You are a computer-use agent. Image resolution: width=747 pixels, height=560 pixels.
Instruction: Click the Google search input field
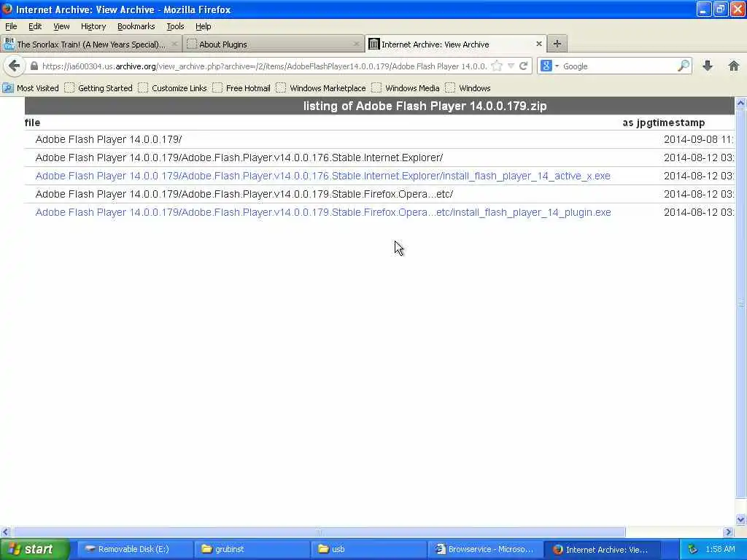pos(619,66)
